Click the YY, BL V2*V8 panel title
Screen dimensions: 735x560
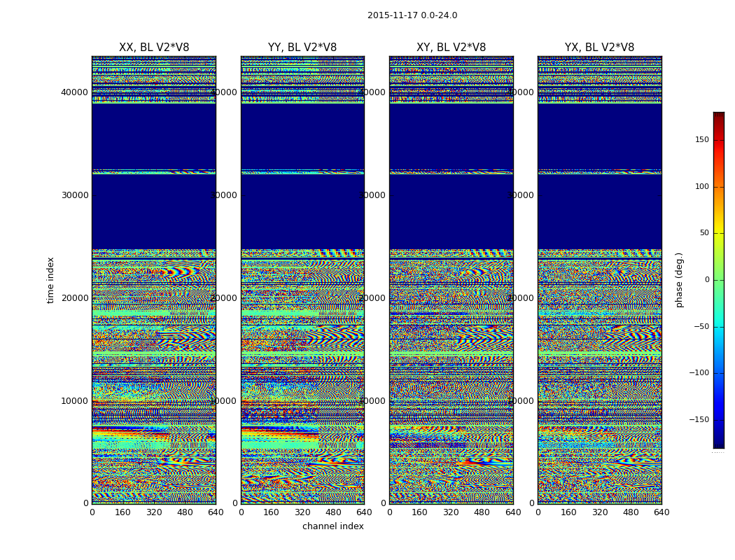[x=302, y=48]
